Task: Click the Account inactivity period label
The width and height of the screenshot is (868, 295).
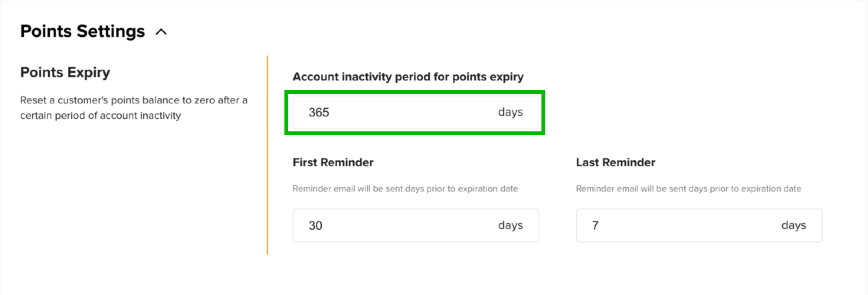Action: coord(408,77)
